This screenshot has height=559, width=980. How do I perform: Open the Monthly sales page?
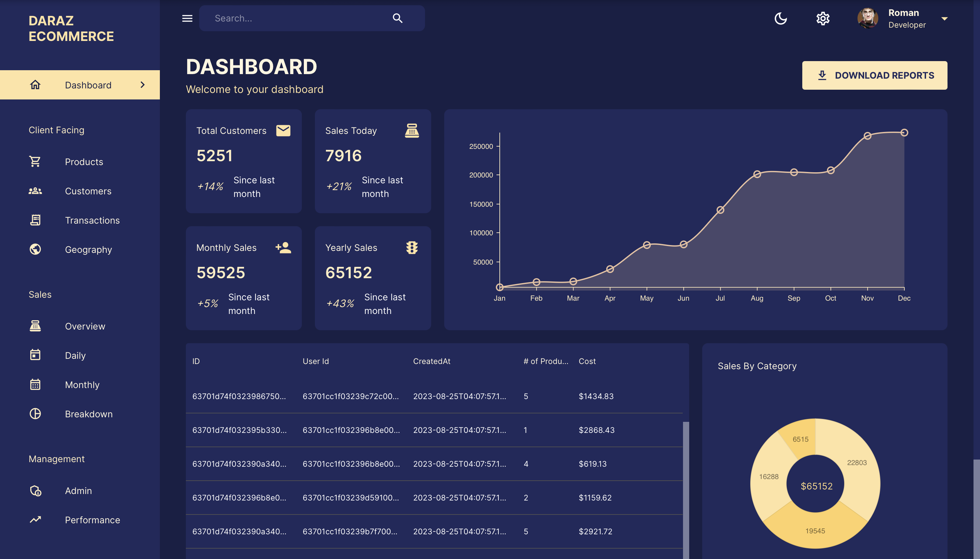(80, 384)
